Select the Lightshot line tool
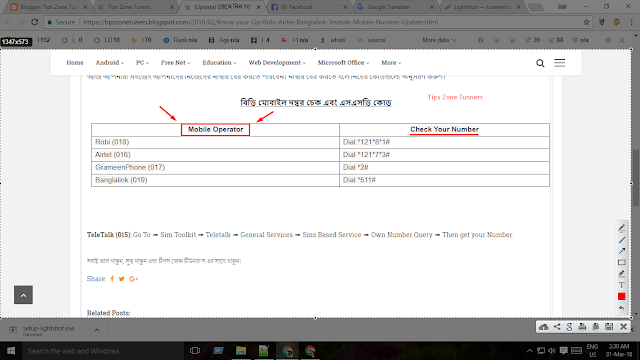This screenshot has width=640, height=360. [x=622, y=240]
